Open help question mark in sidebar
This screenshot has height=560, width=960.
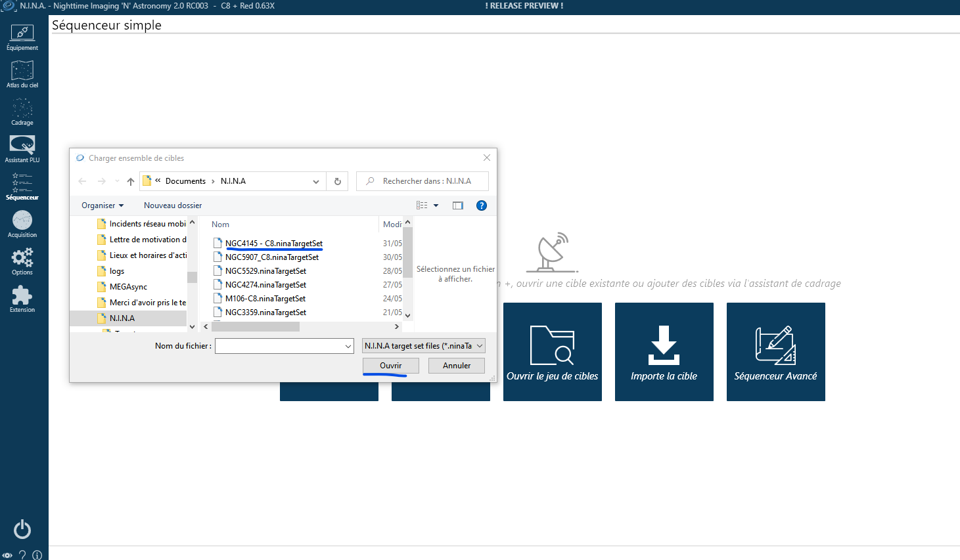click(22, 555)
